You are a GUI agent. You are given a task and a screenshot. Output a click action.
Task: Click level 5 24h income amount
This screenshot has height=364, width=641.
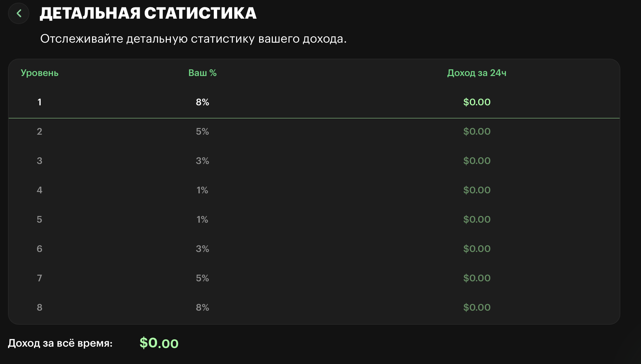(477, 219)
